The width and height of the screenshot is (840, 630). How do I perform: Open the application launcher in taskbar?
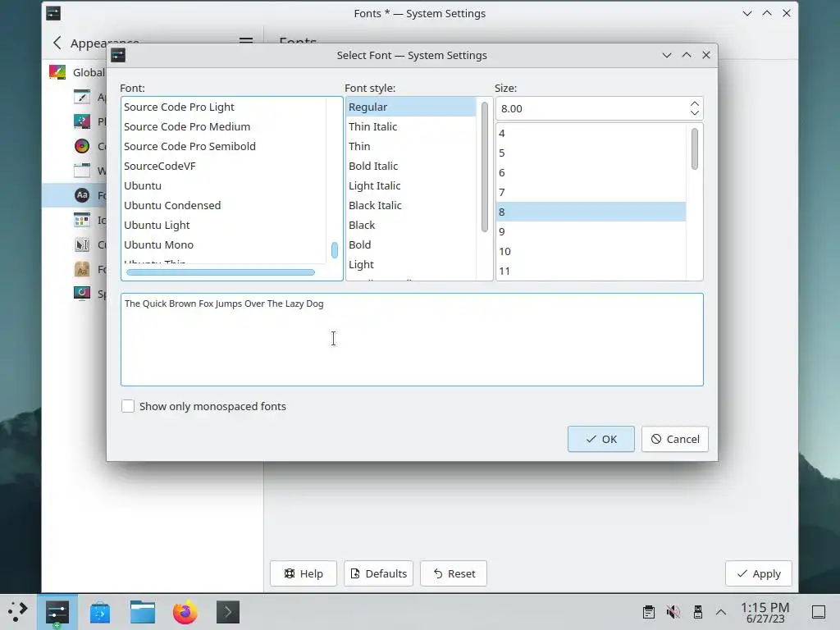[18, 611]
